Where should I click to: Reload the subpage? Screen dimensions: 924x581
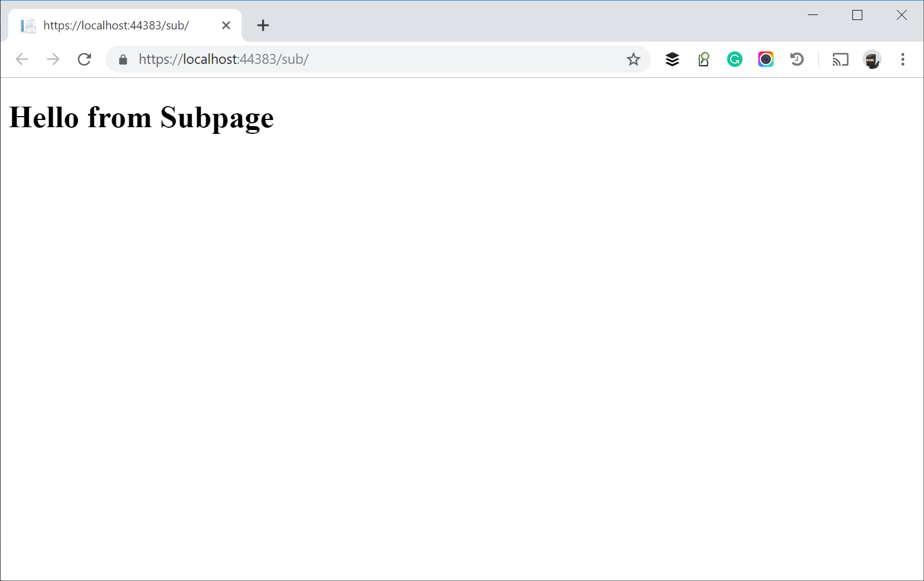click(84, 59)
